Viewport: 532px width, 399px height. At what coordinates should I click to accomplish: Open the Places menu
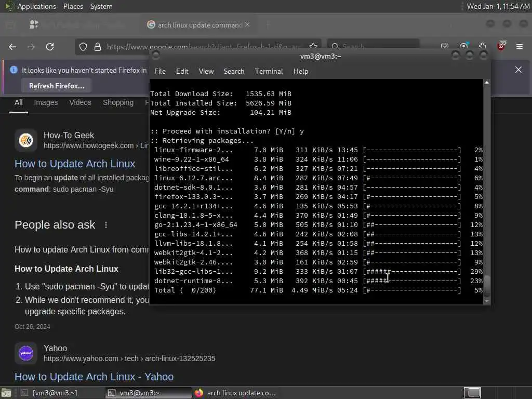point(73,6)
